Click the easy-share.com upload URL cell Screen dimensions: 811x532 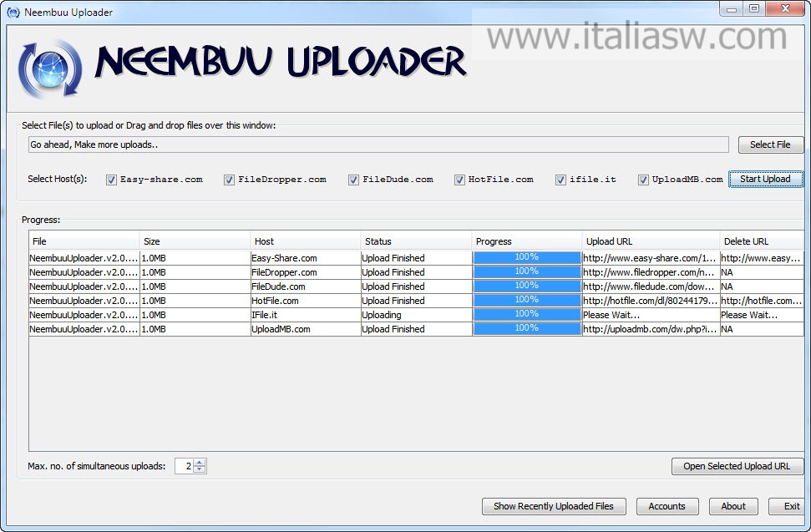coord(651,258)
